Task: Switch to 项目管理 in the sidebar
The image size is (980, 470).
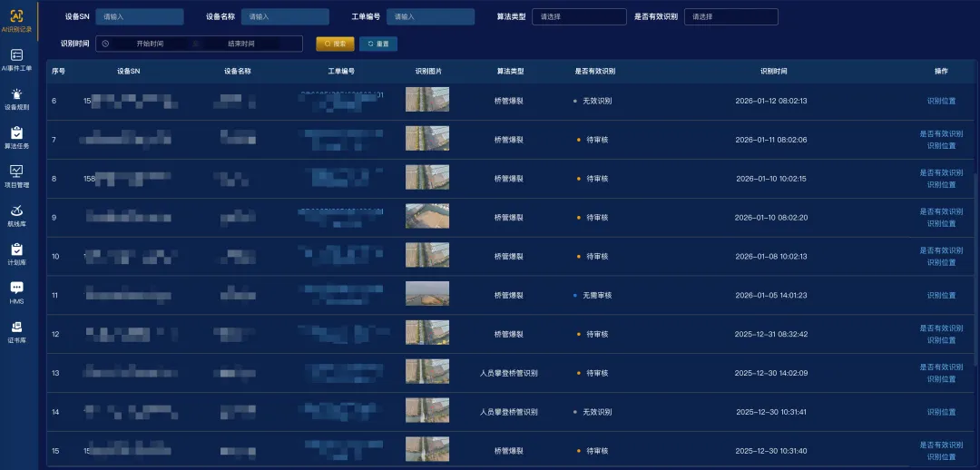Action: click(17, 177)
